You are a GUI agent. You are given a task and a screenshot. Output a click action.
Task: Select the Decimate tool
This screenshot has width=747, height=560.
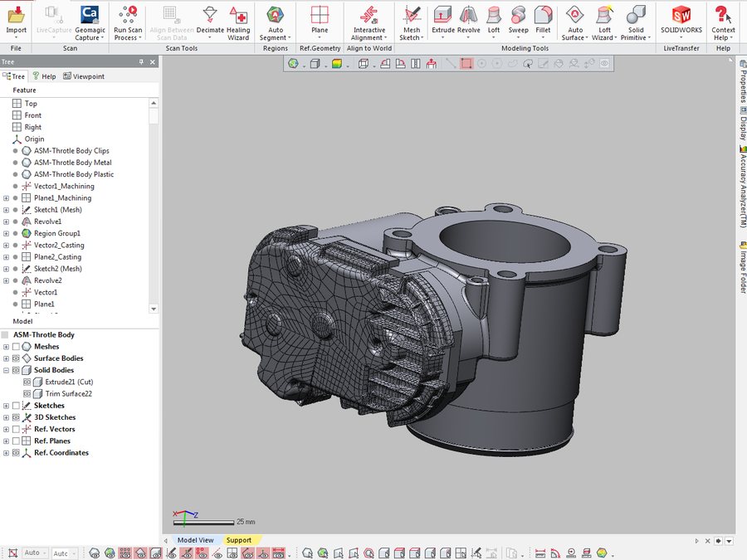pos(210,21)
